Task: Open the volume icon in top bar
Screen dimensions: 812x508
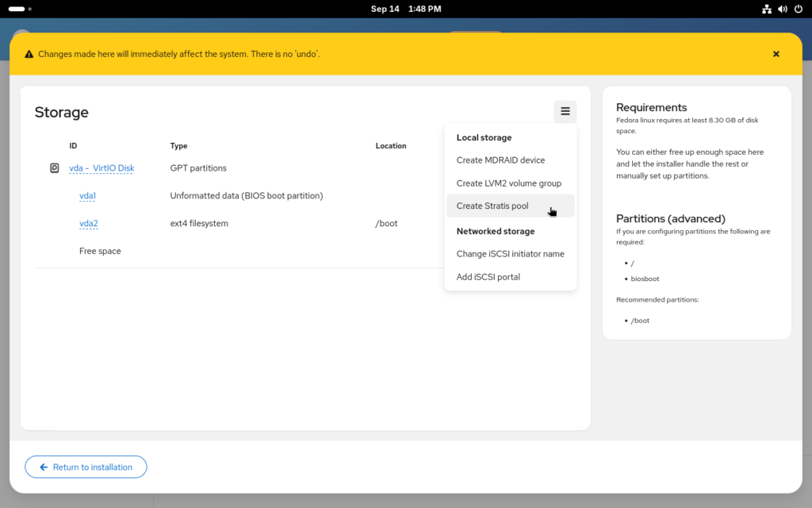Action: click(x=783, y=9)
